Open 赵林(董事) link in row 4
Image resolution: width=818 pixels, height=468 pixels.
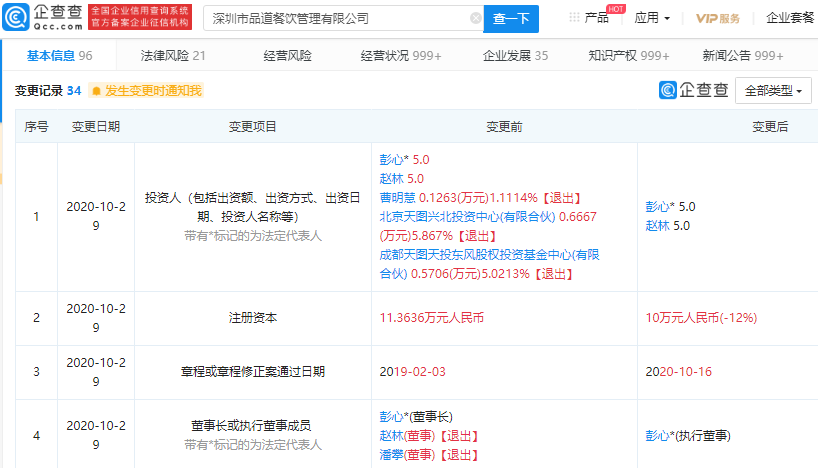tap(407, 436)
